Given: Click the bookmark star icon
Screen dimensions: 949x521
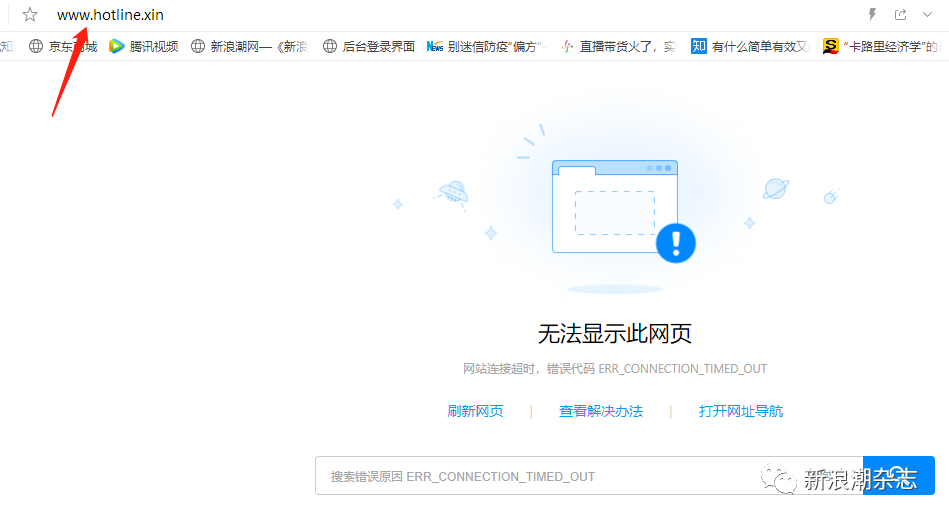Looking at the screenshot, I should click(30, 15).
